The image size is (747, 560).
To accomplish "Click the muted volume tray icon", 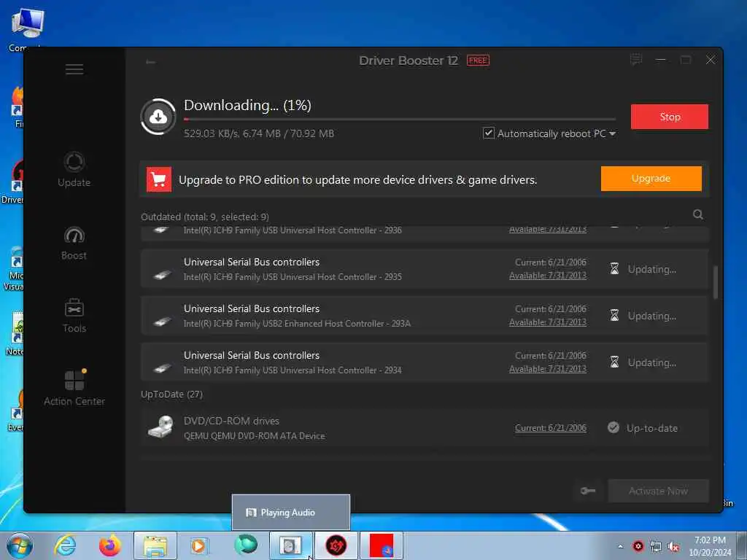I will pos(673,547).
